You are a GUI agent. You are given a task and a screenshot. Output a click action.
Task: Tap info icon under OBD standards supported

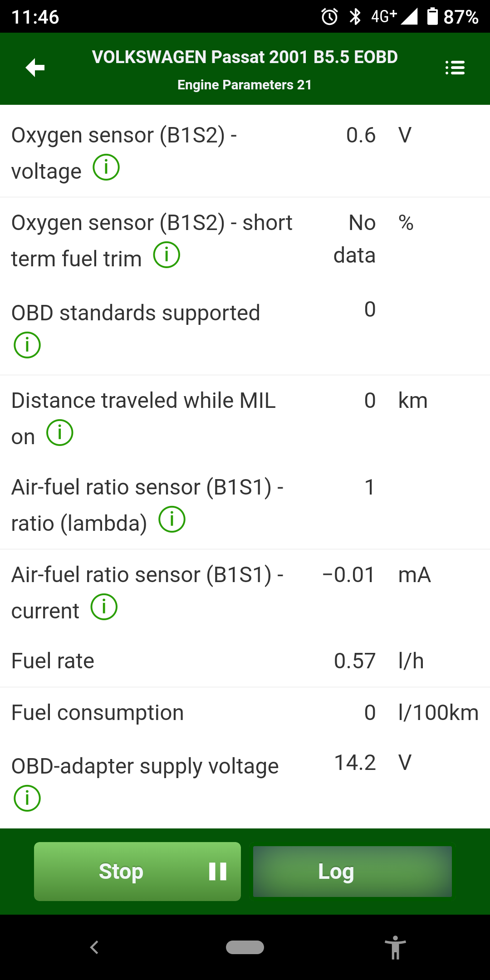tap(27, 345)
